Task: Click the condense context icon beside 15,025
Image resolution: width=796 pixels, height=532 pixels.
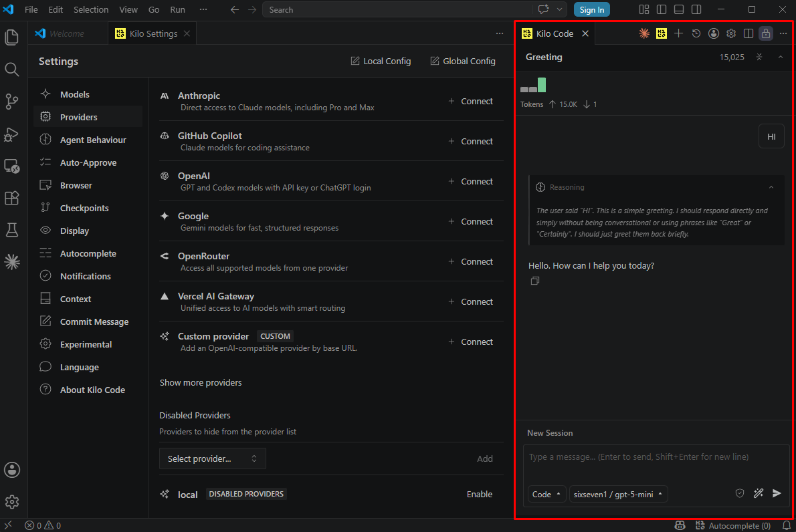Action: tap(759, 57)
